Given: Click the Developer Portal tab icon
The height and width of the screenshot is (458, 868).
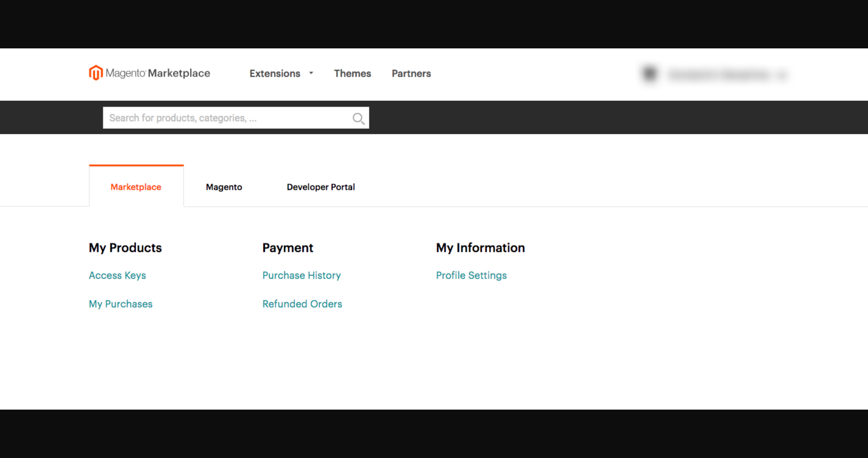Looking at the screenshot, I should (x=321, y=186).
